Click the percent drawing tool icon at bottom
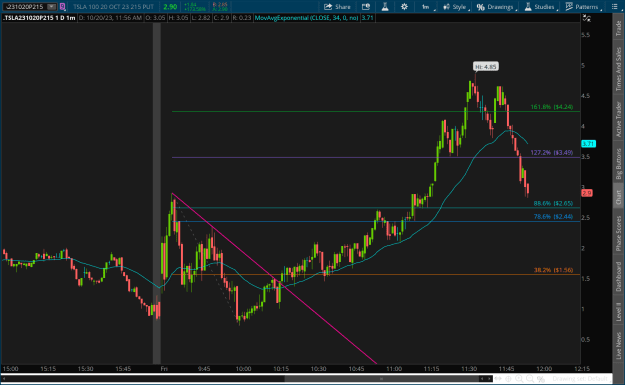Image resolution: width=625 pixels, height=385 pixels. click(x=540, y=379)
